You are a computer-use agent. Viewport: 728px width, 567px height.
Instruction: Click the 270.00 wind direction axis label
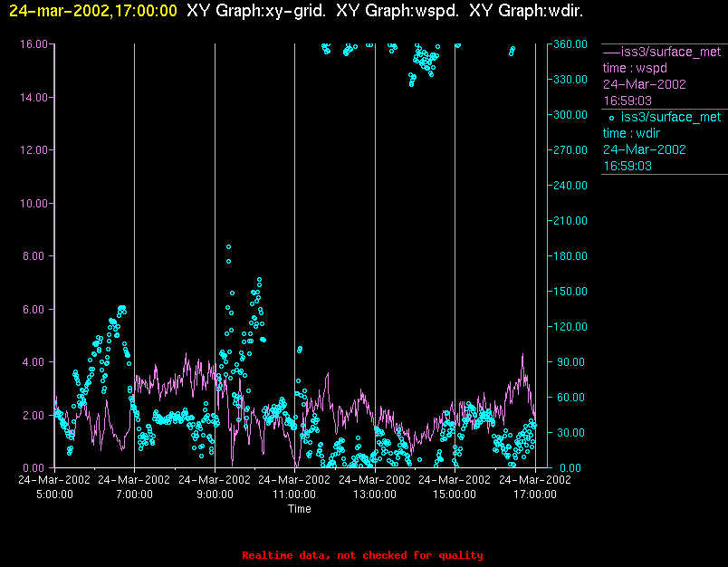tap(570, 150)
